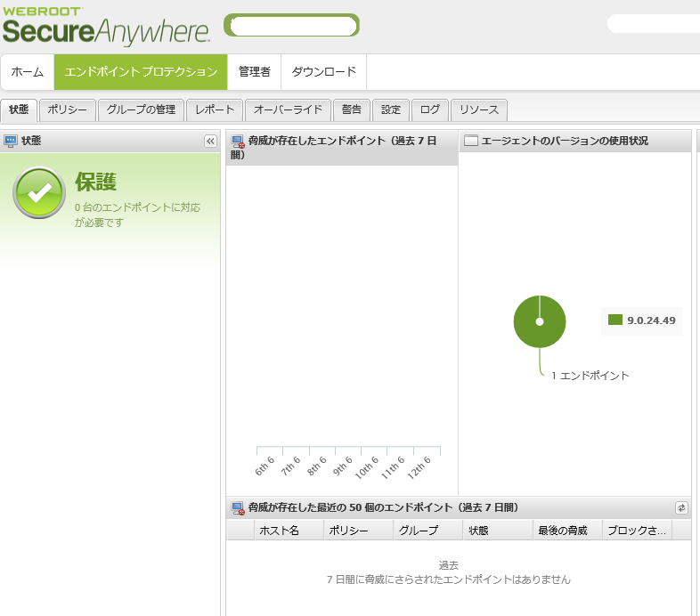Screen dimensions: 700x616
Task: Select the ポリシー sub-tab
Action: [x=69, y=110]
